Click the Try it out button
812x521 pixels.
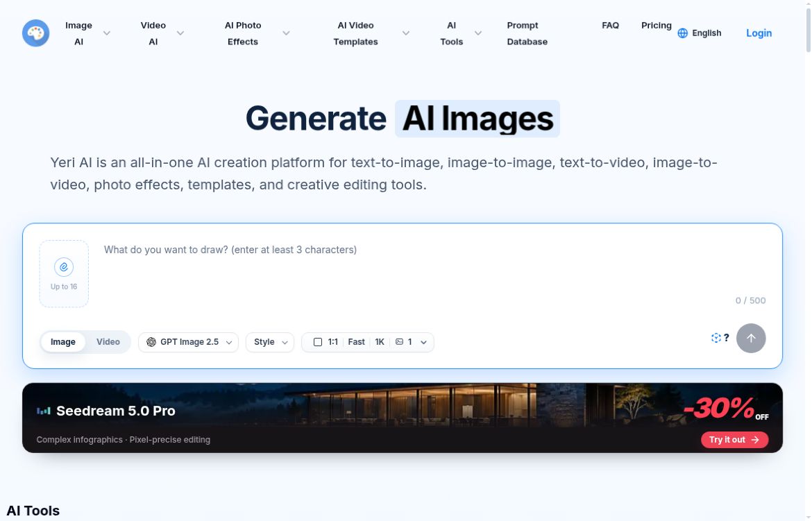(x=734, y=440)
